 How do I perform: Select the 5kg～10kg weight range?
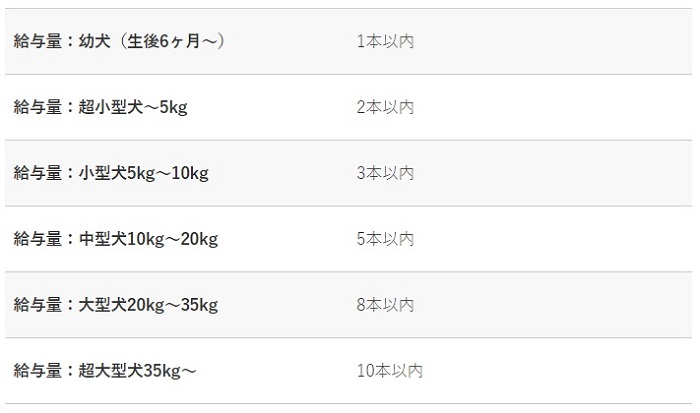pos(169,173)
